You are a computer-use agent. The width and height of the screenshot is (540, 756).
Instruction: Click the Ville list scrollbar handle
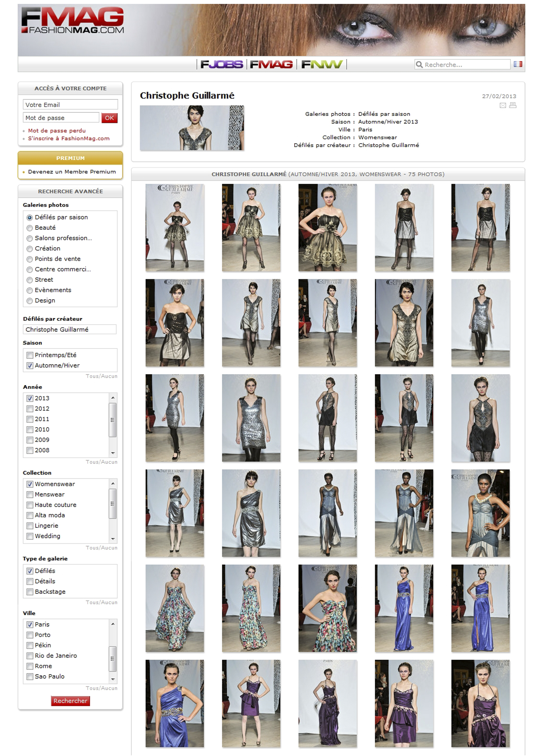(112, 659)
